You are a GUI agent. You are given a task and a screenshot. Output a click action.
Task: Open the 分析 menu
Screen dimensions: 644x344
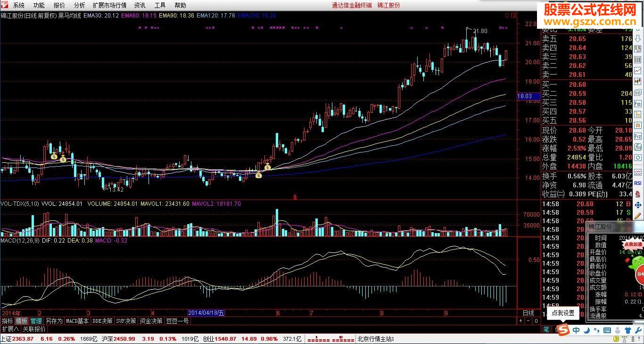tap(80, 5)
